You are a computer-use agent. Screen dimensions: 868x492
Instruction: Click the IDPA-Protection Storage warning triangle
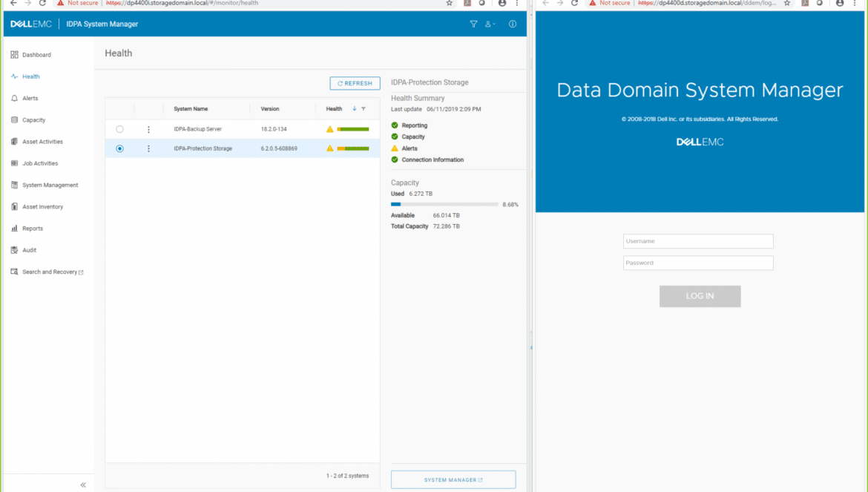coord(330,148)
